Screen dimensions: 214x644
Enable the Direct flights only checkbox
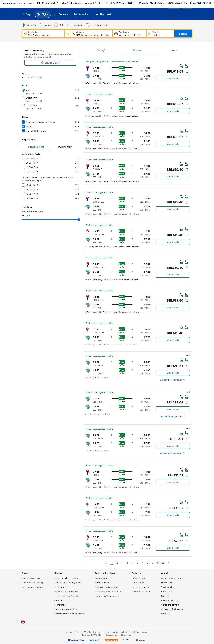[x=87, y=25]
